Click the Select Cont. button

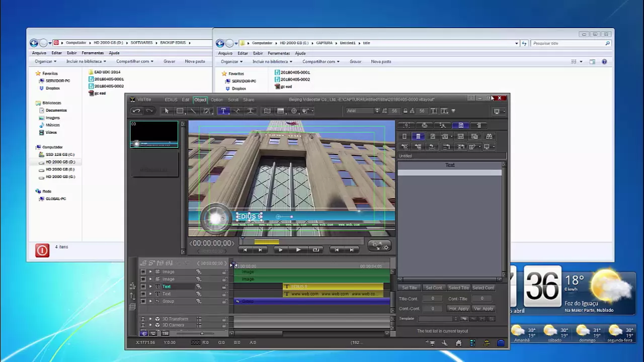coord(483,288)
